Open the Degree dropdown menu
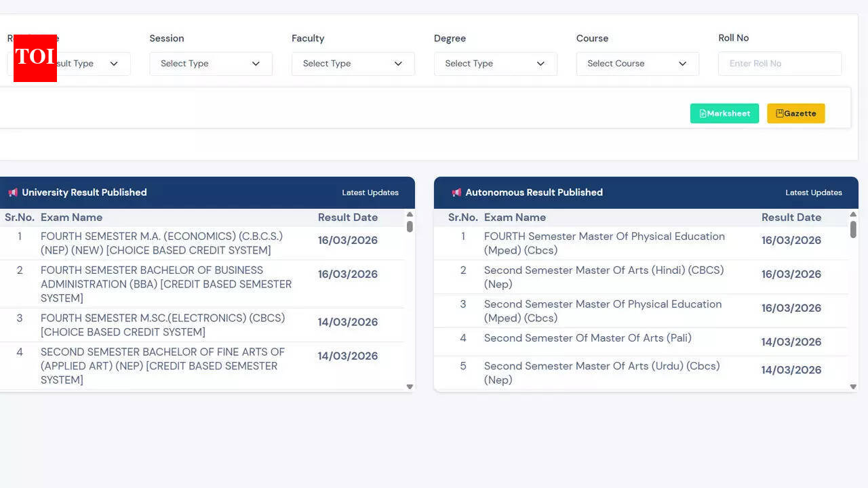Image resolution: width=868 pixels, height=488 pixels. coord(495,64)
